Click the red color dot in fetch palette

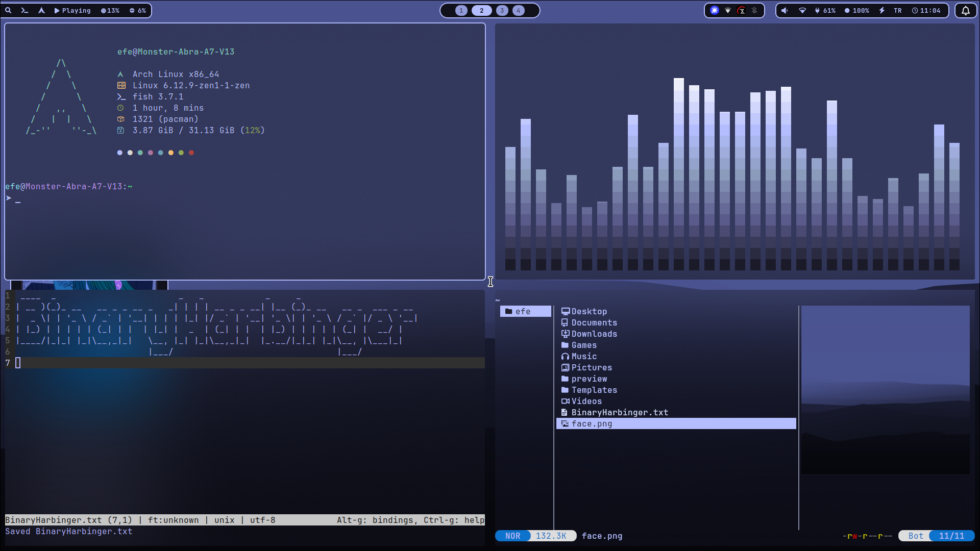tap(191, 153)
